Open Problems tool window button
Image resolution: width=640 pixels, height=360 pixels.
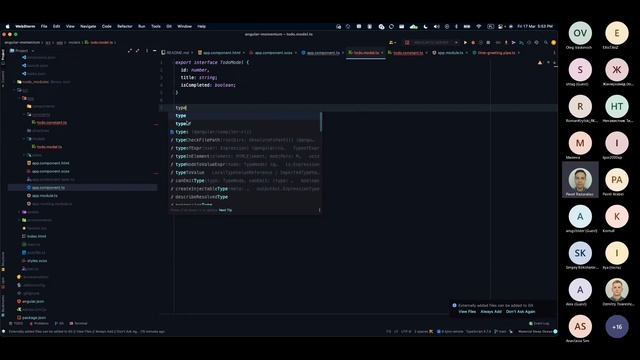tap(39, 323)
